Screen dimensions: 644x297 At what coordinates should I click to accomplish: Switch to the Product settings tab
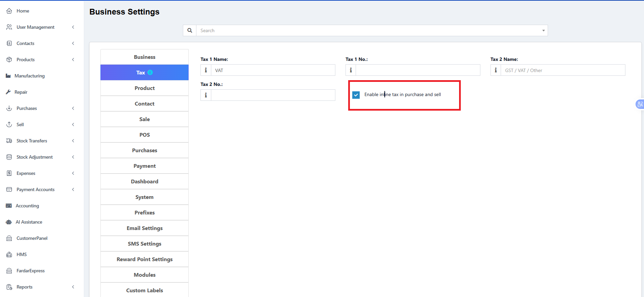[x=144, y=88]
